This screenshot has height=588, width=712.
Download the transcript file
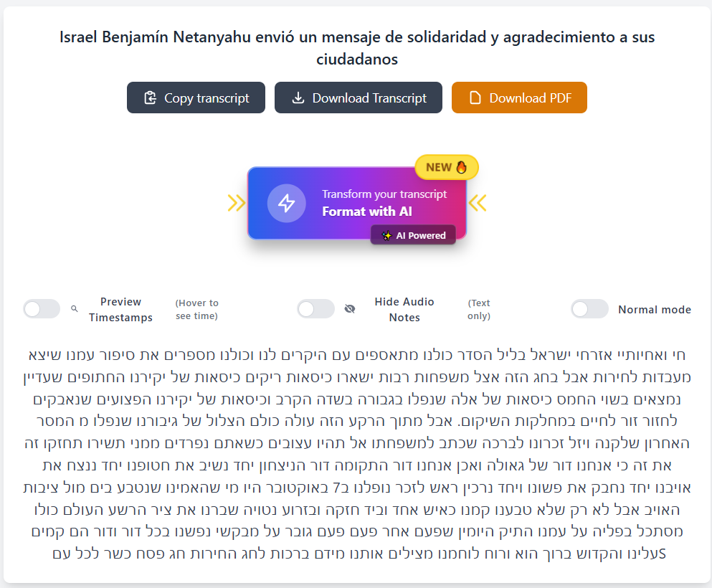pyautogui.click(x=359, y=98)
